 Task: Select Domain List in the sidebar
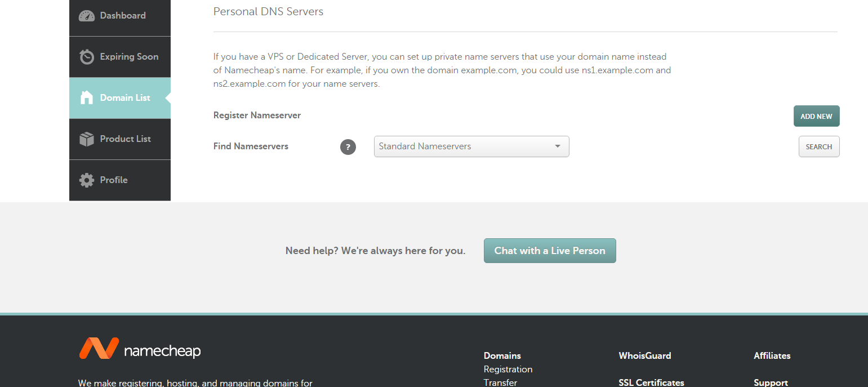(120, 98)
